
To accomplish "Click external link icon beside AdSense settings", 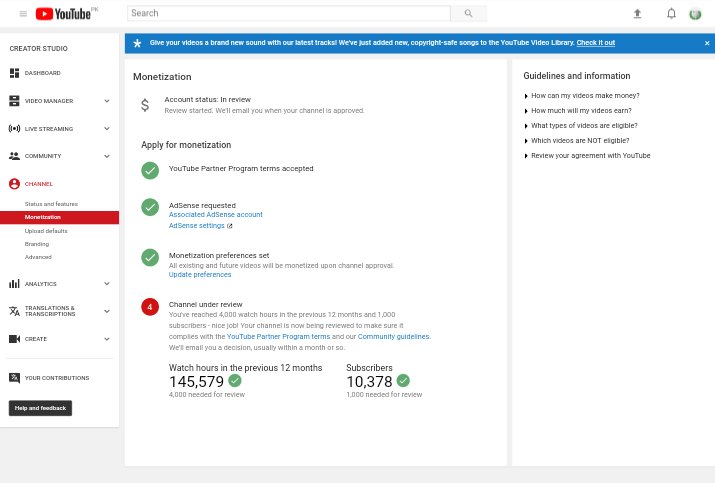I will [x=230, y=226].
